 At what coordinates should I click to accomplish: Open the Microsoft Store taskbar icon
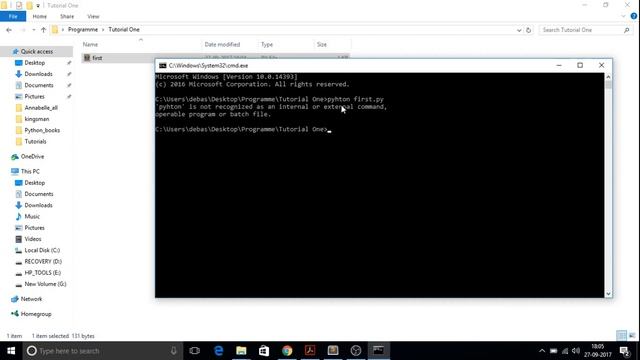point(264,351)
